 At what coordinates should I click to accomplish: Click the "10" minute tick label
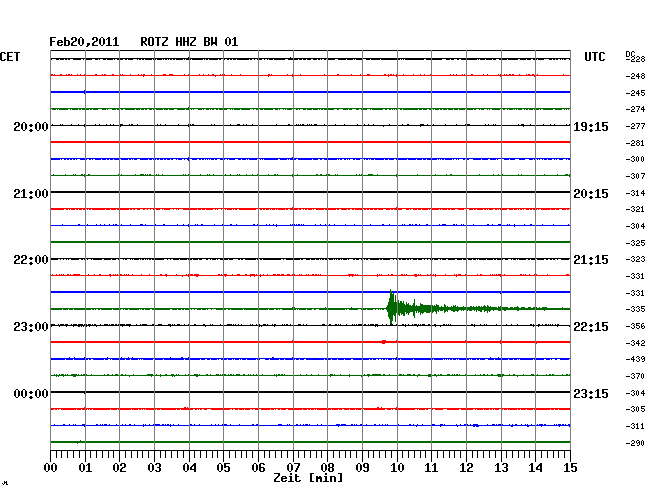(397, 468)
